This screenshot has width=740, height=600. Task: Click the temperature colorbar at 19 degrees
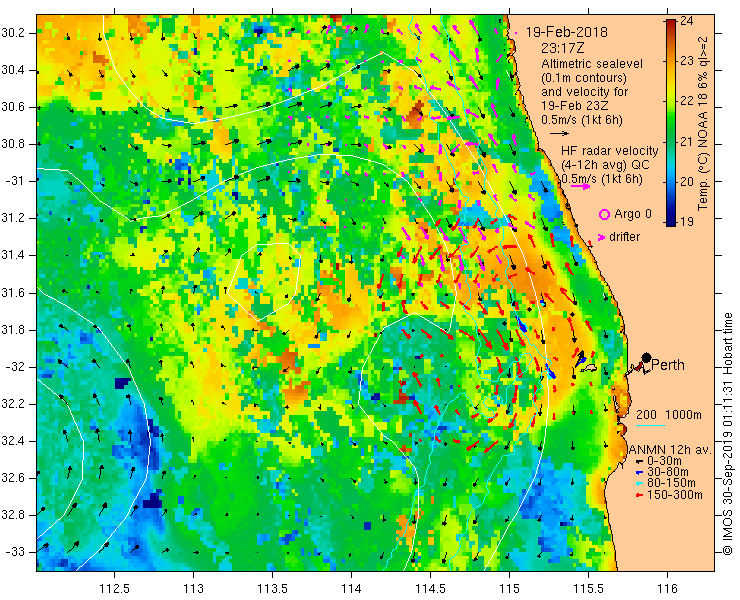click(671, 222)
